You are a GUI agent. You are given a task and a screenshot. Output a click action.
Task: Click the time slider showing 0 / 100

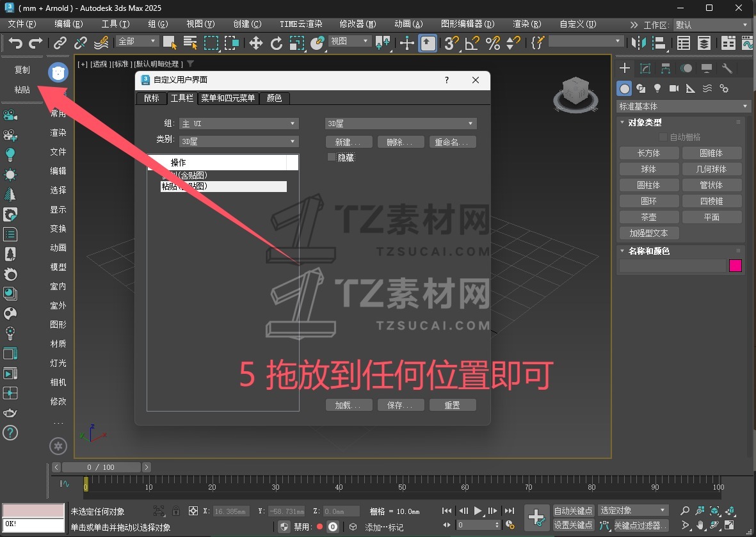pyautogui.click(x=101, y=467)
